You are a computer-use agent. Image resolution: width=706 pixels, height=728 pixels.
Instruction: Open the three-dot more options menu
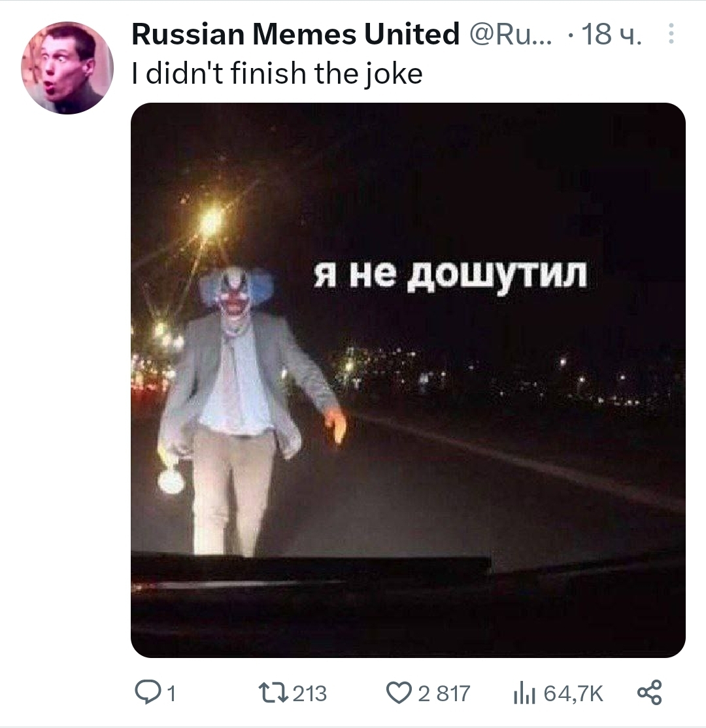pyautogui.click(x=671, y=33)
